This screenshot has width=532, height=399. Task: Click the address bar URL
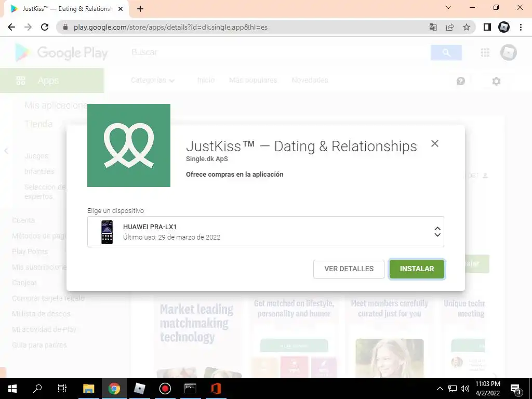(170, 27)
